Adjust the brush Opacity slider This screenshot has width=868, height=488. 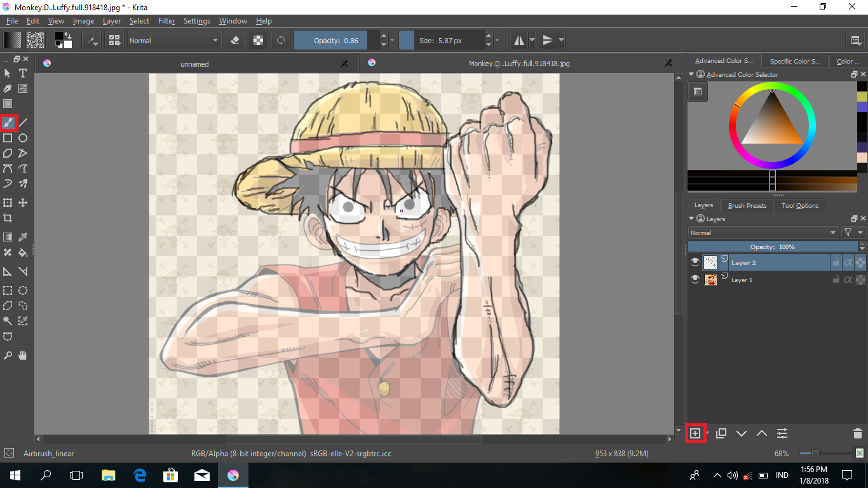tap(336, 40)
